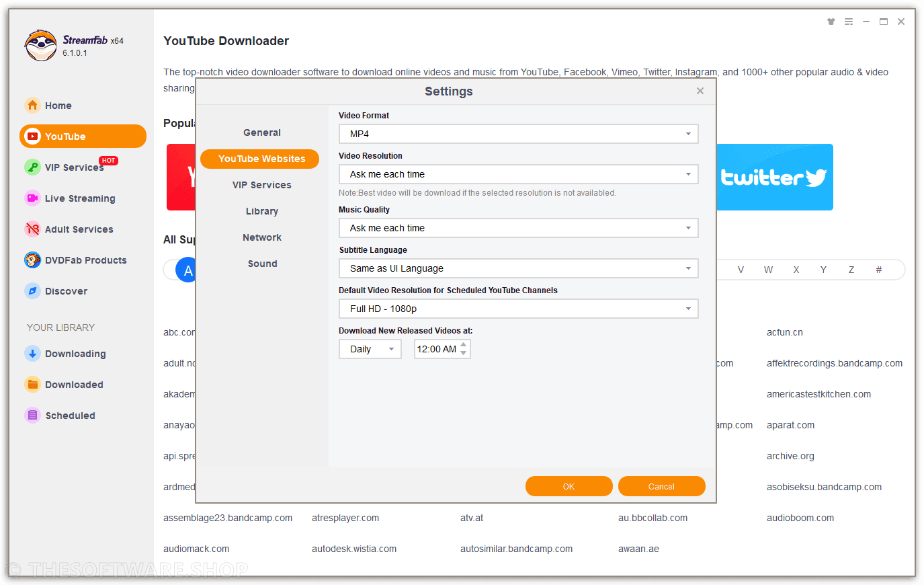
Task: Click the DVDFab Products icon
Action: pyautogui.click(x=32, y=260)
